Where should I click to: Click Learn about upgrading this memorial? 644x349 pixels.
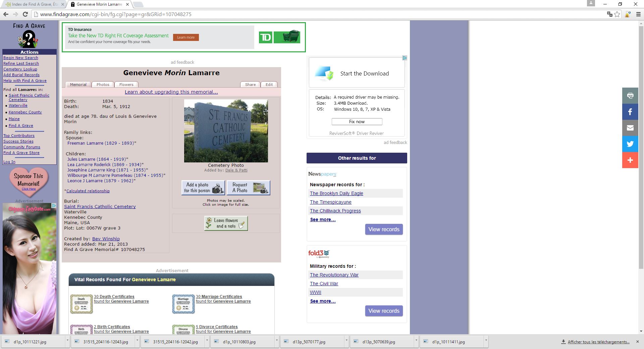(171, 92)
